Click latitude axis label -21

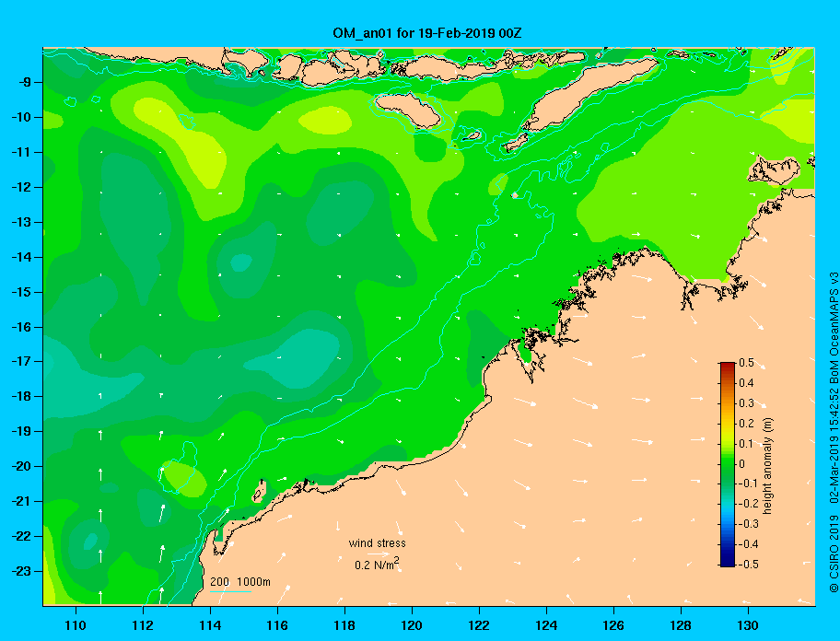[x=21, y=502]
